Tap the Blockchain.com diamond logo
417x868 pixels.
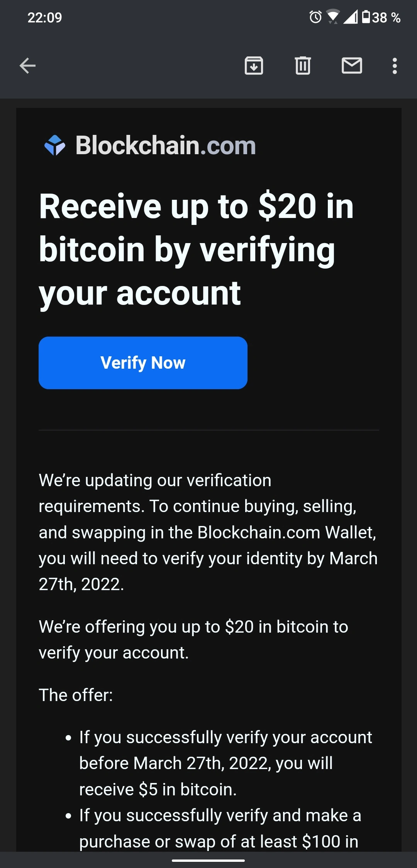pyautogui.click(x=55, y=145)
